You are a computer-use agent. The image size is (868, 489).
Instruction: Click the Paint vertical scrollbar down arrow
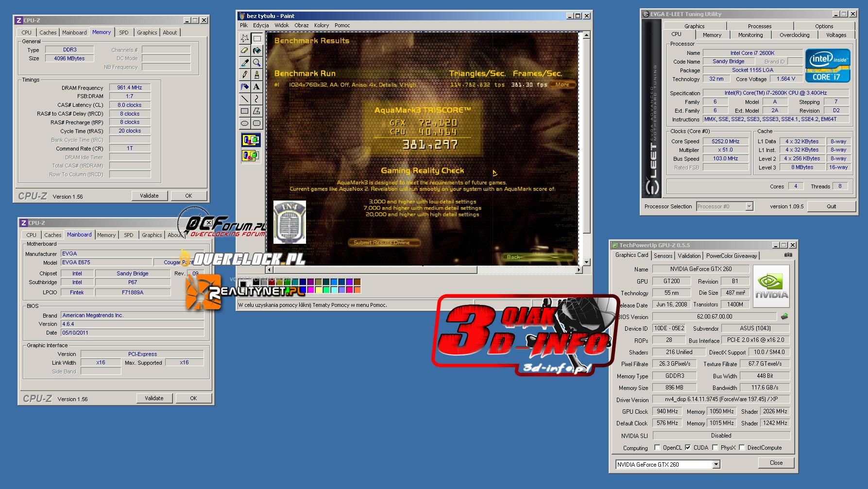(x=586, y=262)
